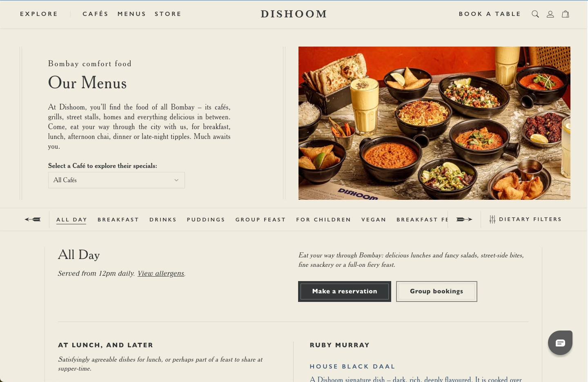
Task: Open the Vegan menu tab
Action: point(374,219)
